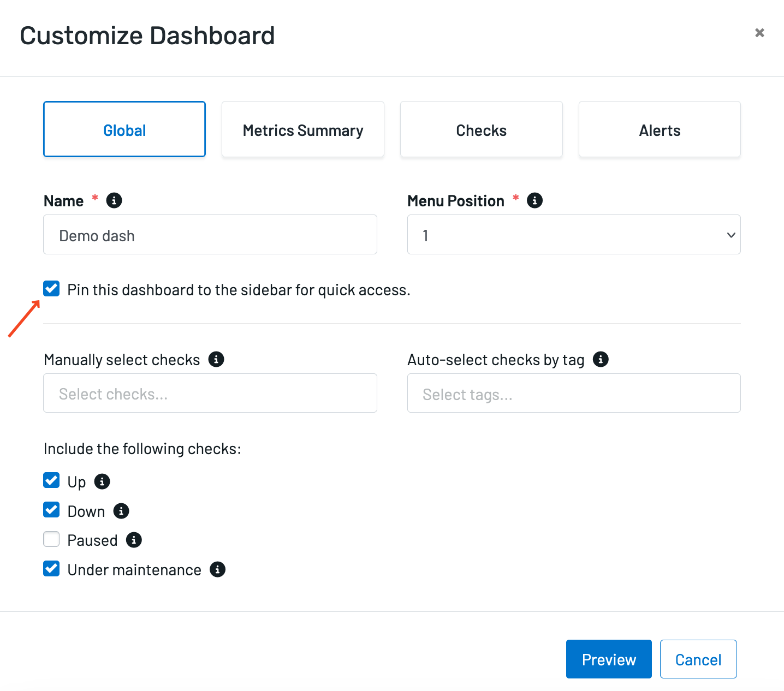Focus the Name field containing Demo dash

(210, 235)
